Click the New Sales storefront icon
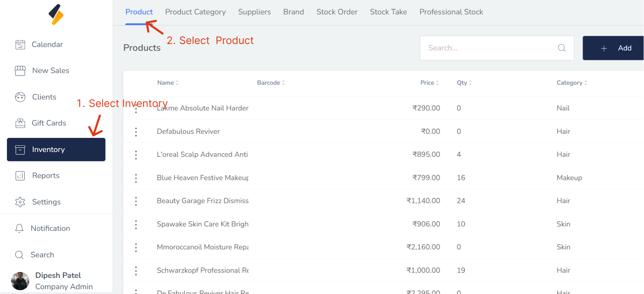 pyautogui.click(x=20, y=71)
